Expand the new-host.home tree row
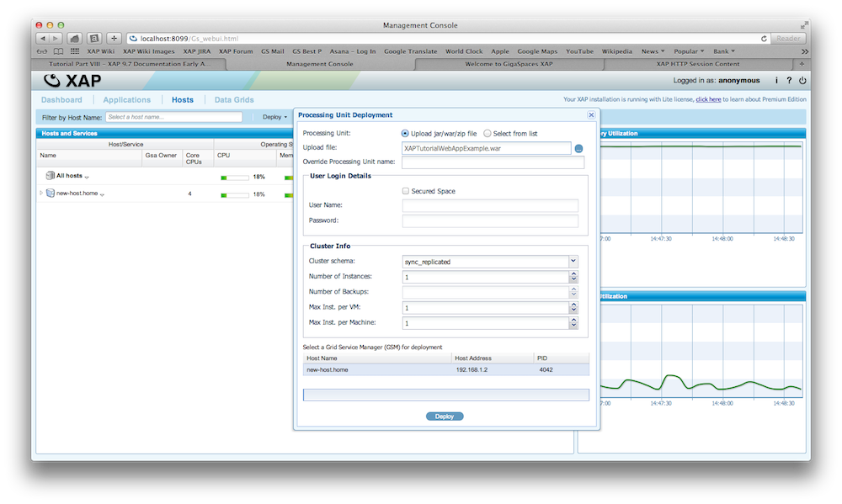 tap(40, 194)
